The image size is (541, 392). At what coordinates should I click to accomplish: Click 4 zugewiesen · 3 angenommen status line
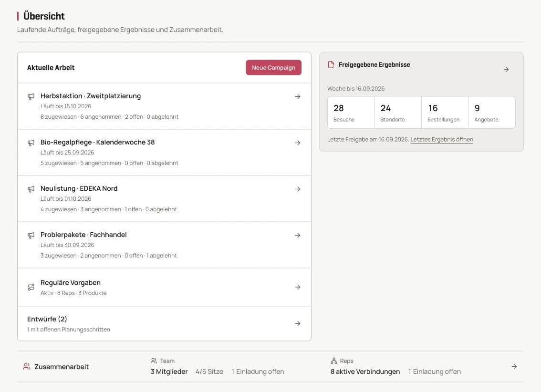[109, 209]
